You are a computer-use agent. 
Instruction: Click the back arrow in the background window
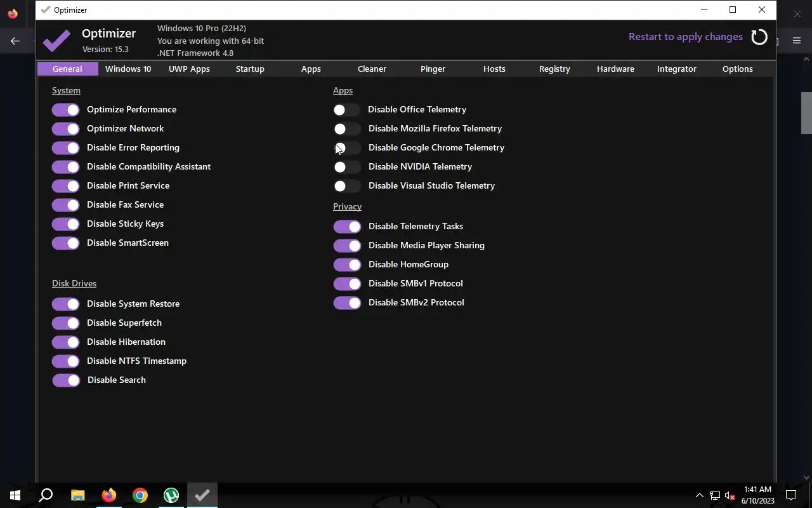click(x=15, y=41)
